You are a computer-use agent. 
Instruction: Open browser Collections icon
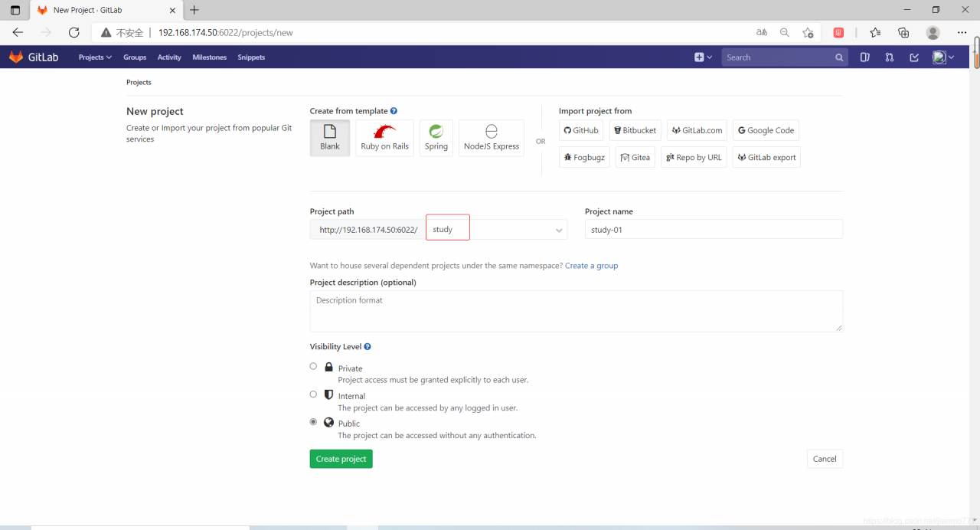(x=903, y=32)
